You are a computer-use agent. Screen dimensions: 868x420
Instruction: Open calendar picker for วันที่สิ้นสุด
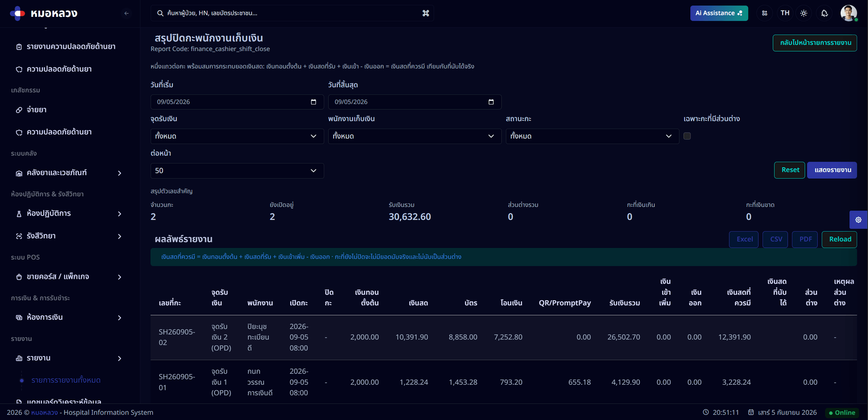coord(491,102)
